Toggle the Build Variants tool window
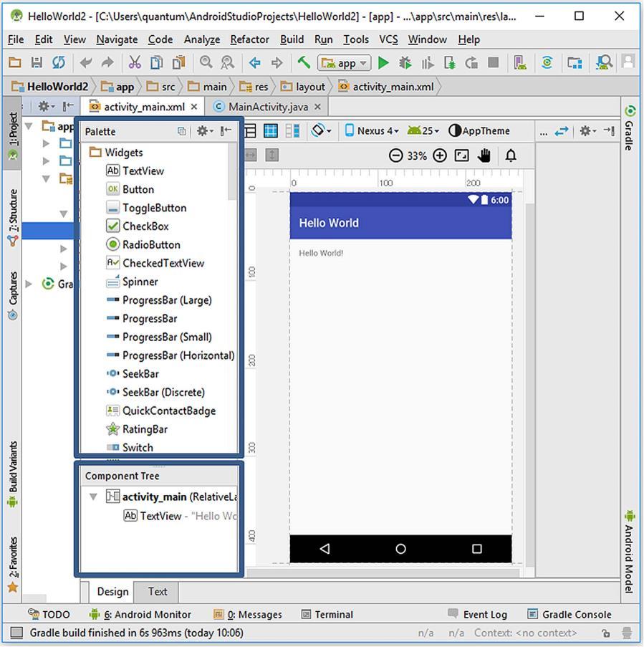 click(x=13, y=474)
